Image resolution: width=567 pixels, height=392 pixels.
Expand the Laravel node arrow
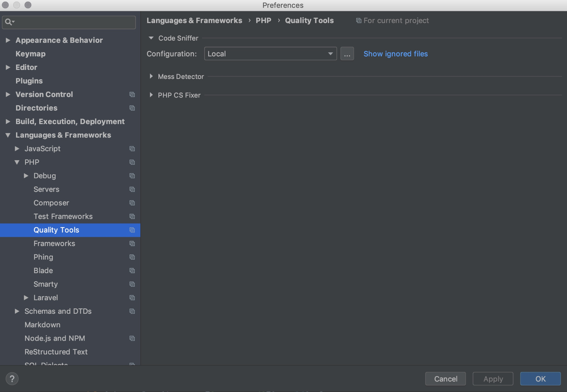click(x=26, y=298)
